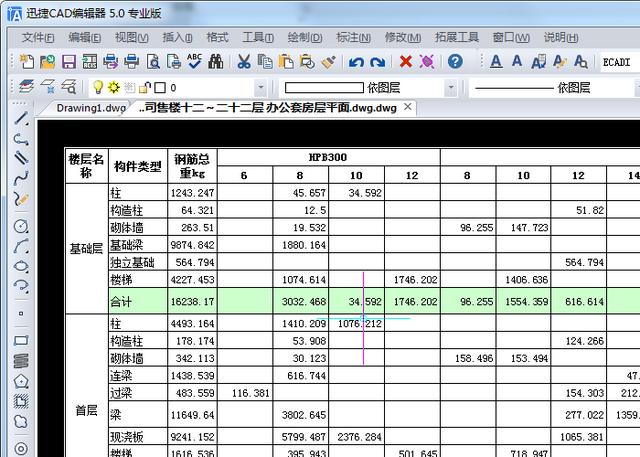Click the Undo arrow icon
Viewport: 640px width, 457px height.
356,62
